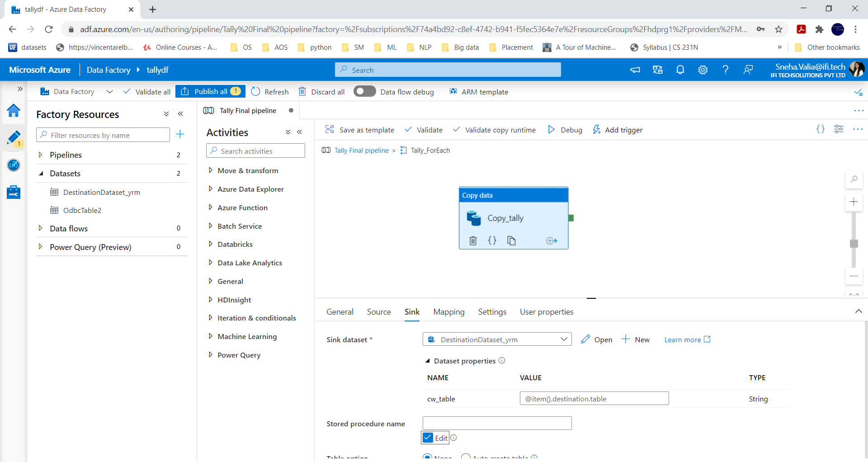Click Publish all button
The width and height of the screenshot is (868, 462).
pyautogui.click(x=210, y=91)
